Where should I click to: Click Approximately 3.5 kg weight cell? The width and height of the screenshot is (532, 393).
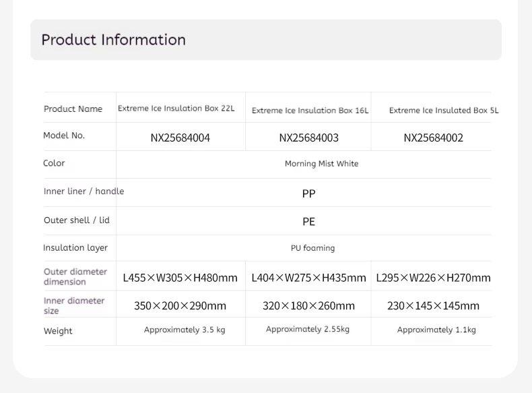click(185, 330)
